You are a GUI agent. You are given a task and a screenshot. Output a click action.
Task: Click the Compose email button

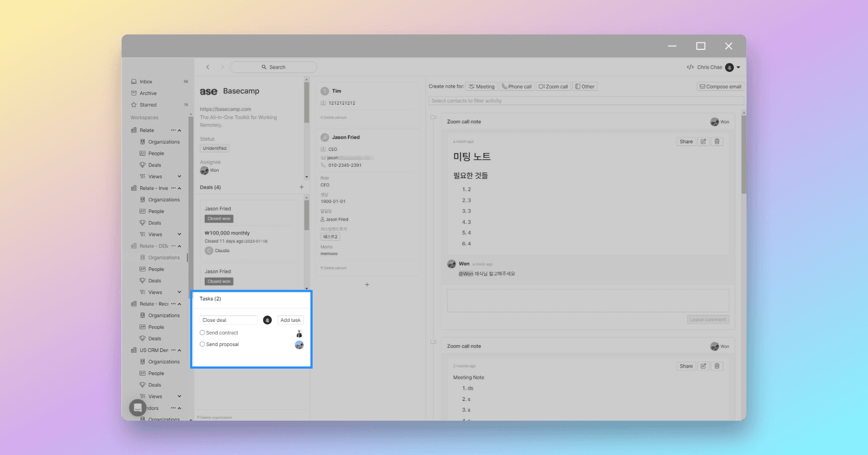tap(720, 86)
